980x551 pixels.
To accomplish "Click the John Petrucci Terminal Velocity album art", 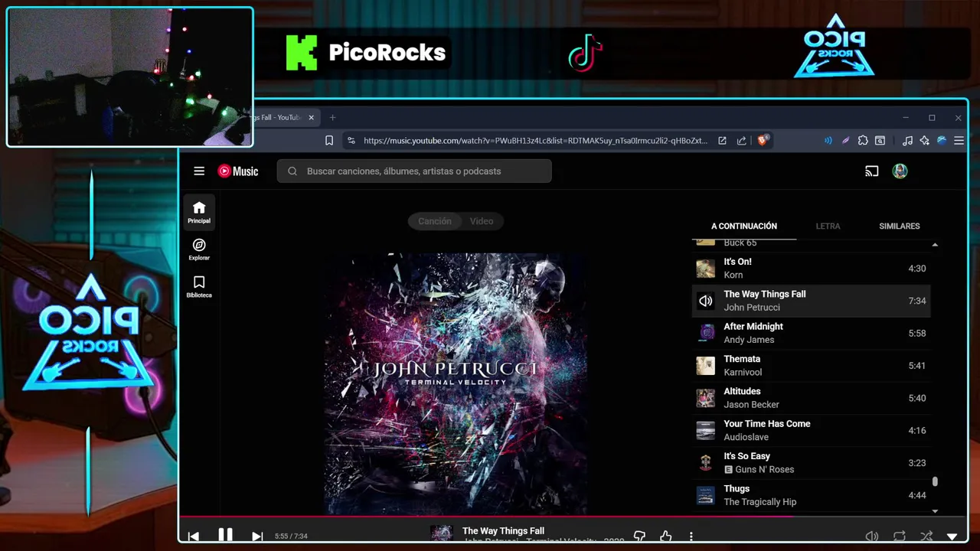I will (x=456, y=384).
